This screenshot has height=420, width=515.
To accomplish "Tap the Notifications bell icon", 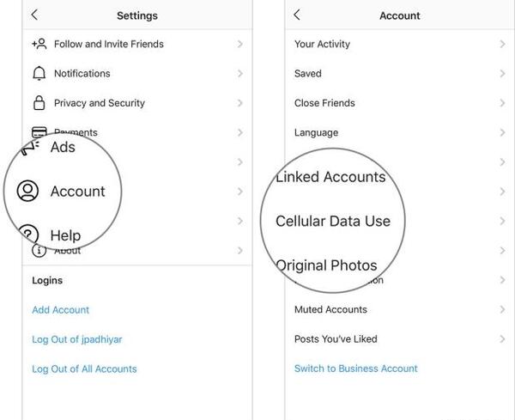I will point(39,73).
